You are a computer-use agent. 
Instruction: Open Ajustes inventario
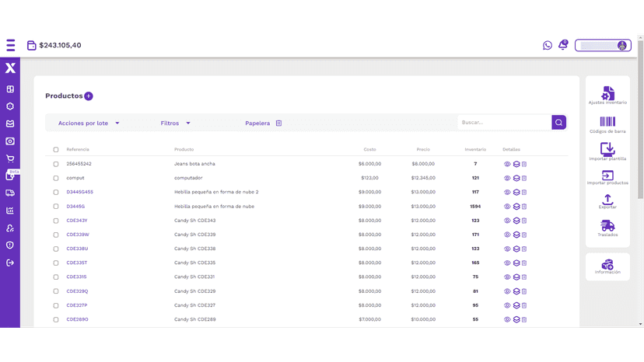[x=607, y=96]
